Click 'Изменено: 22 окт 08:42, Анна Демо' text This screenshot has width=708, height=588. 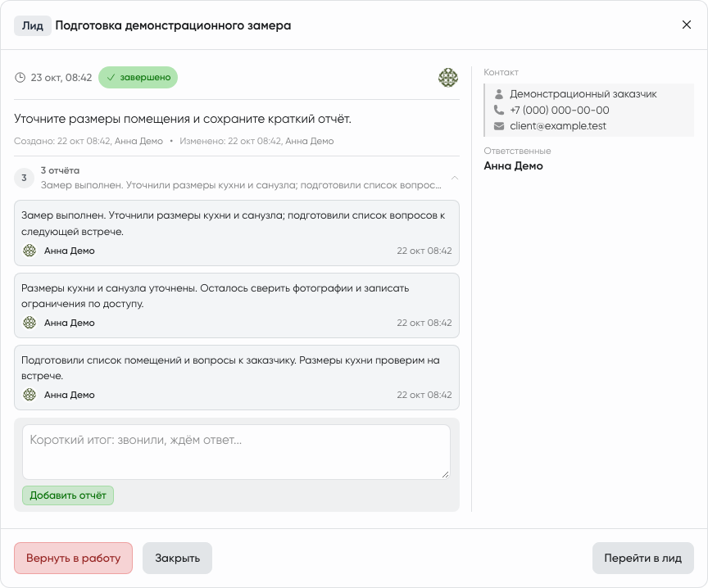256,141
